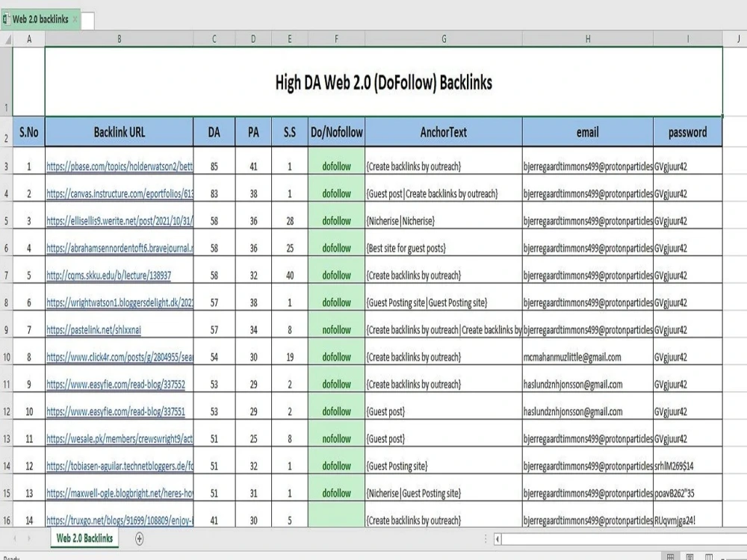This screenshot has width=747, height=560.
Task: Close the Web 2.0 backlinks workbook tab
Action: tap(75, 19)
